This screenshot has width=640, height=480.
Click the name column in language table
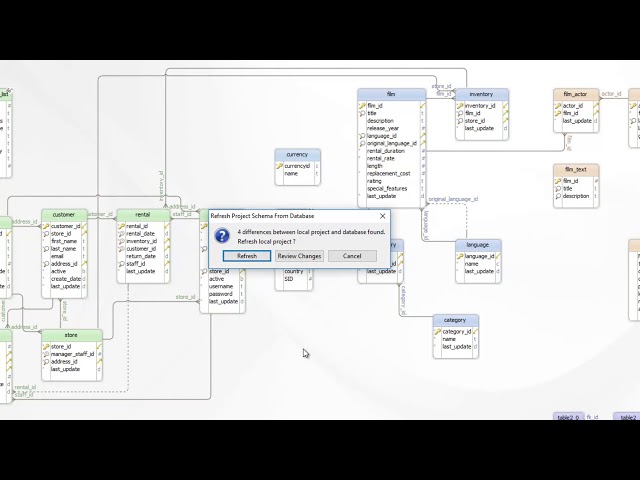471,264
